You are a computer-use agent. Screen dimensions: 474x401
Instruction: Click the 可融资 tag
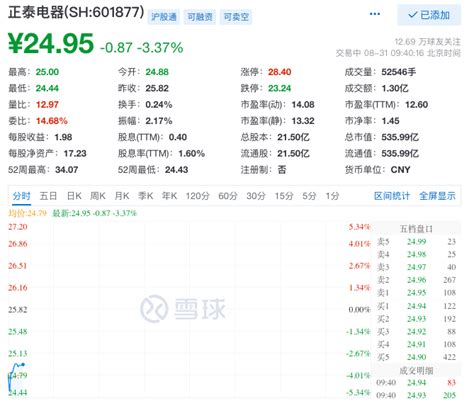click(x=200, y=17)
